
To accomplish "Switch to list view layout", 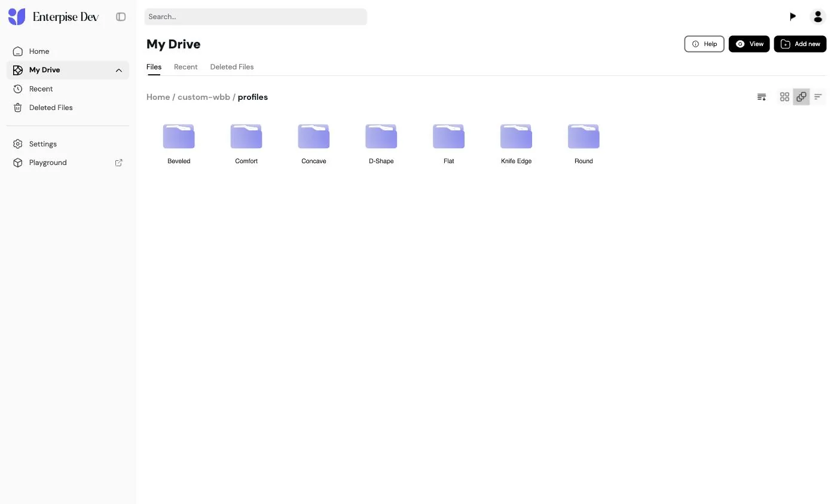I will (x=818, y=97).
